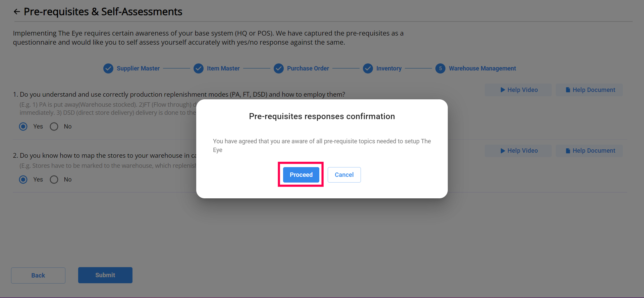The image size is (644, 298).
Task: Click the Purchase Order step checkmark icon
Action: pyautogui.click(x=279, y=68)
